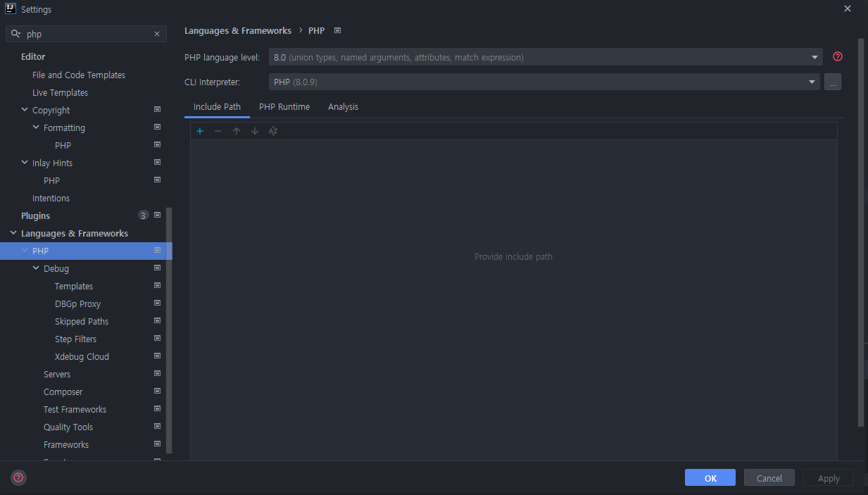Click the project icon on Skipped Paths row

157,321
